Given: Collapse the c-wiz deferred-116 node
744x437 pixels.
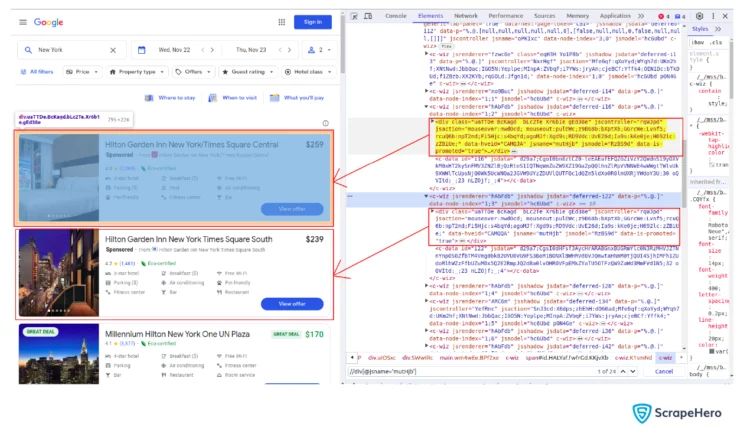Looking at the screenshot, I should [x=426, y=107].
